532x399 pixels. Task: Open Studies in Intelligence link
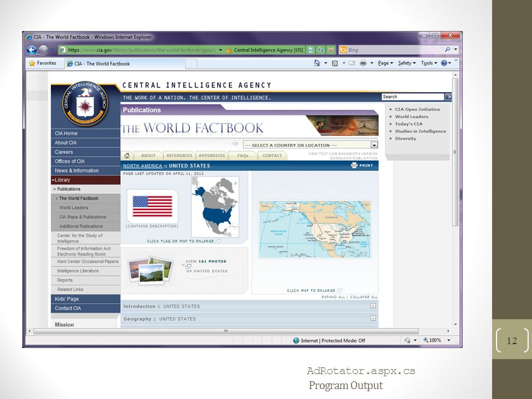click(421, 131)
